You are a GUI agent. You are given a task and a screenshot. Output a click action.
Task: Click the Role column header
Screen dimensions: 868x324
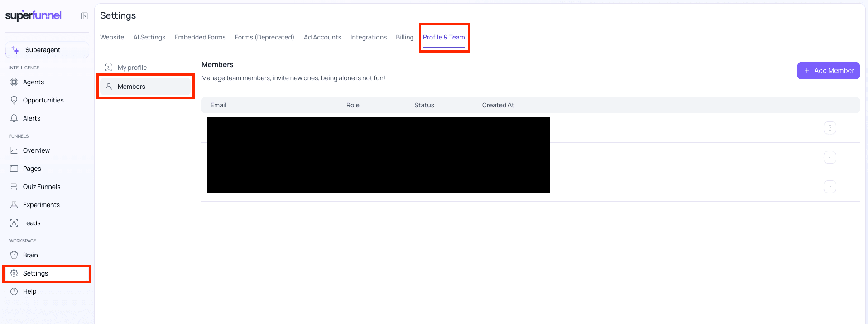pyautogui.click(x=353, y=105)
